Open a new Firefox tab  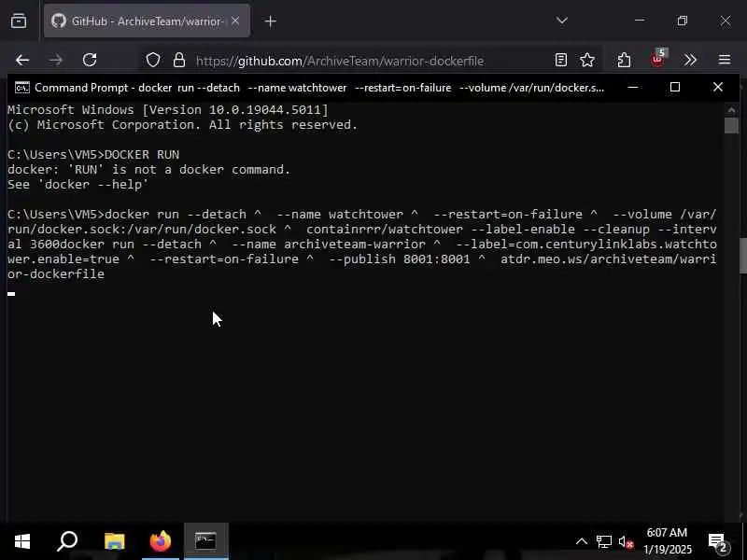click(x=270, y=21)
